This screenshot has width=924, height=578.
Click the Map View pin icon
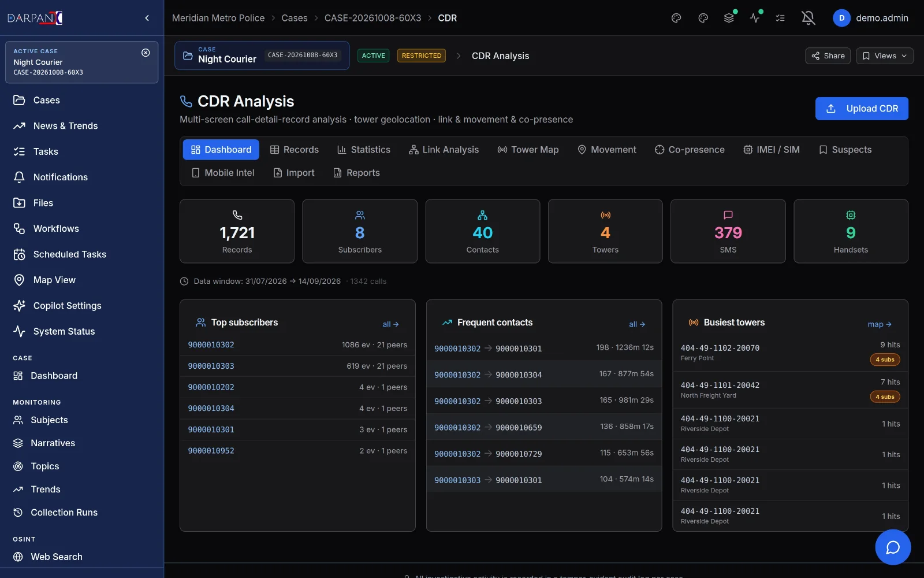click(x=19, y=280)
